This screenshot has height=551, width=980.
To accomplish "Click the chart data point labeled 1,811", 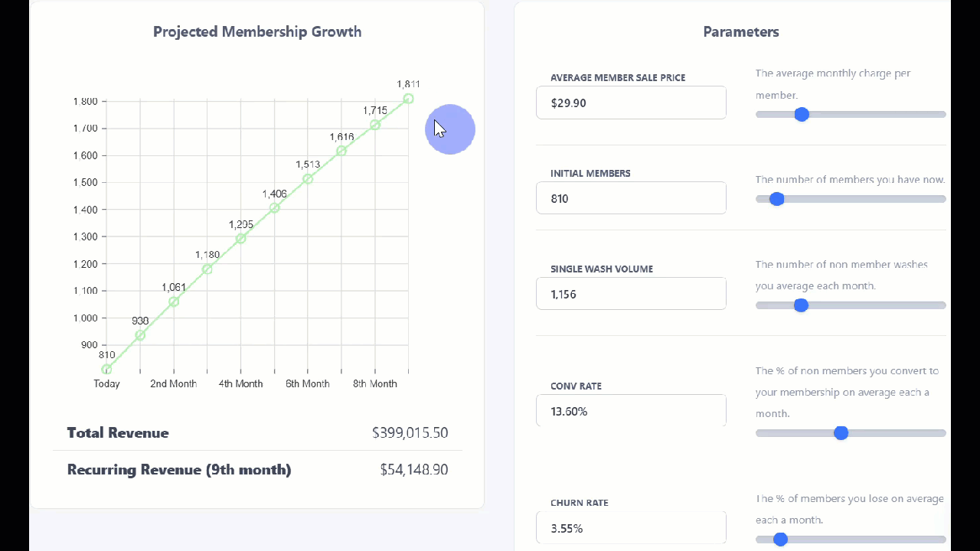I will tap(408, 99).
